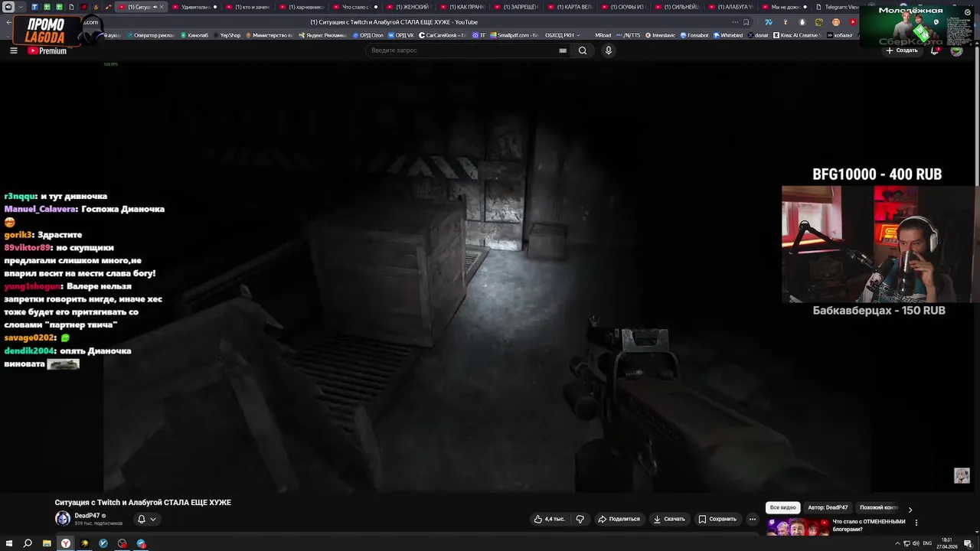Open the account avatar menu

click(x=956, y=51)
